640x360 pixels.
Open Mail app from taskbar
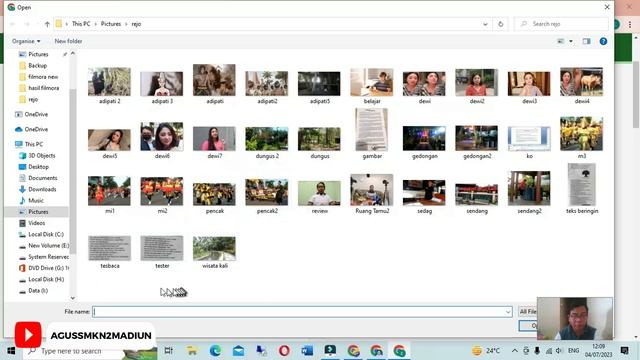tap(238, 351)
